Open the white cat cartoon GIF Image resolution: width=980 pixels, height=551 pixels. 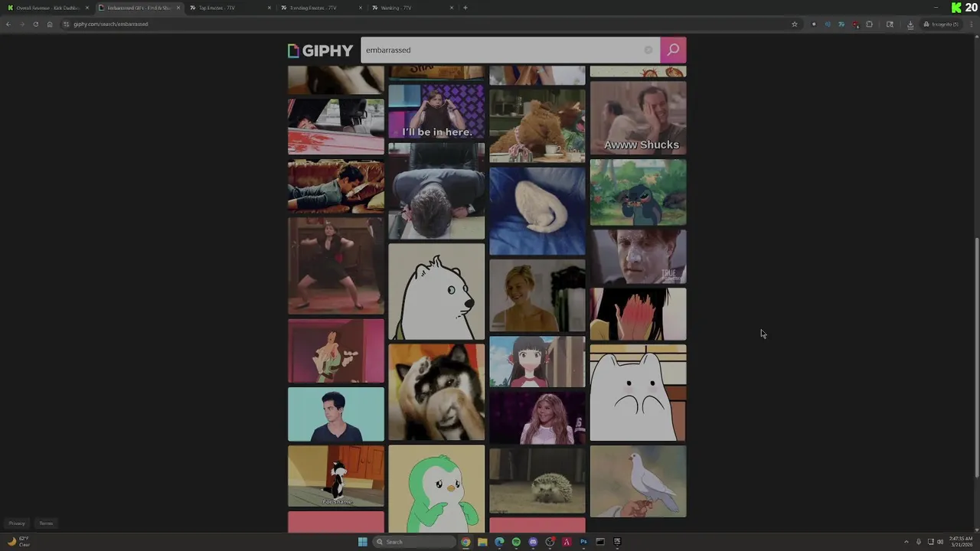point(638,393)
